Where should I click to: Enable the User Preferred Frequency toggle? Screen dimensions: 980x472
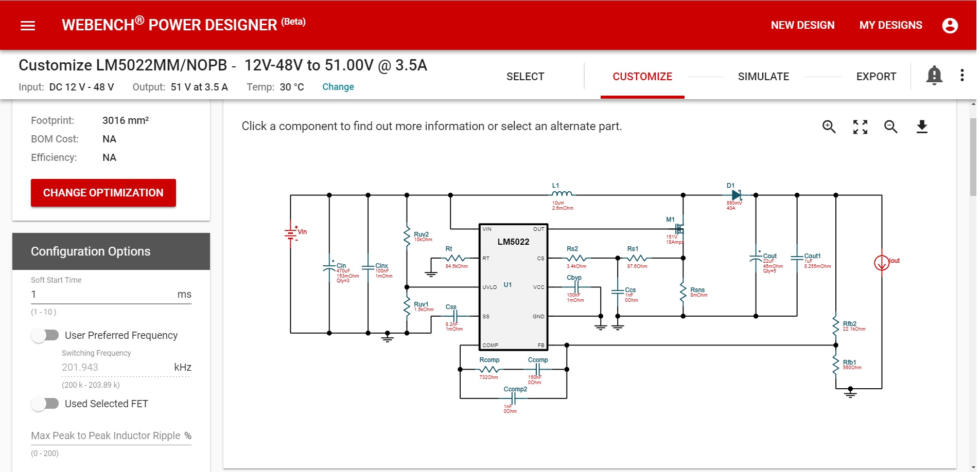coord(45,335)
